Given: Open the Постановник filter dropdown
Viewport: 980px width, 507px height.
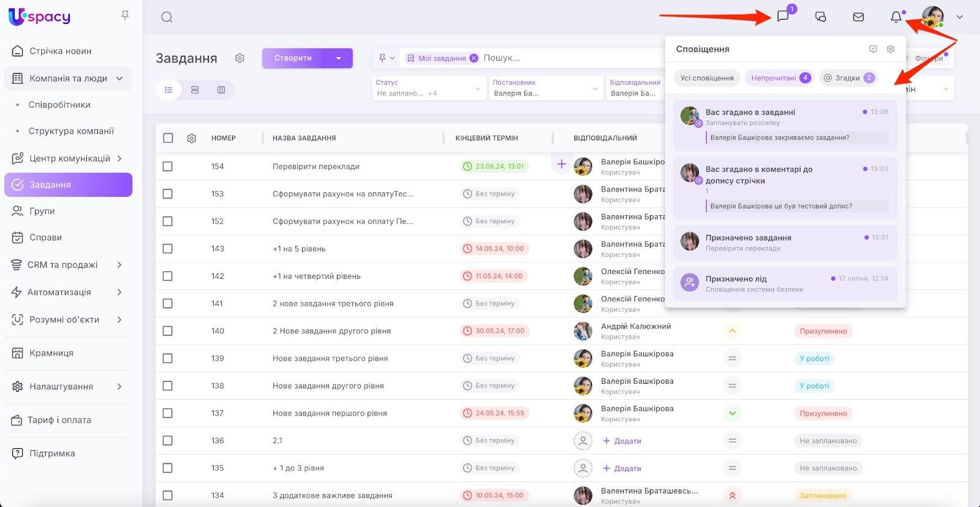Looking at the screenshot, I should click(x=546, y=88).
